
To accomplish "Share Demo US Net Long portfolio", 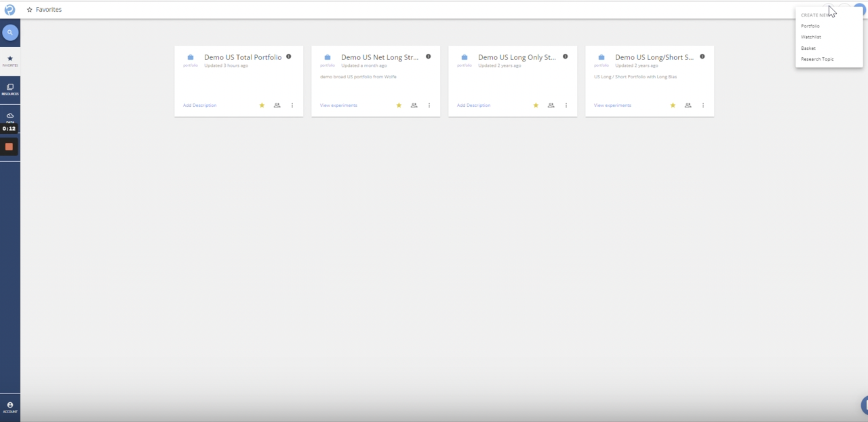I will 414,105.
